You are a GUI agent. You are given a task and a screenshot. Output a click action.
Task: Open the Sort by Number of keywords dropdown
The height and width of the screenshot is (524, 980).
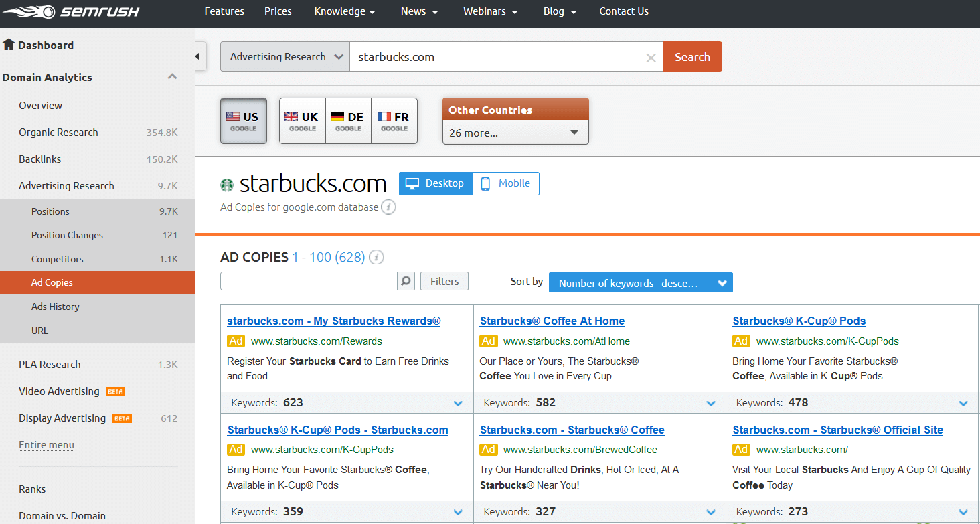[641, 283]
